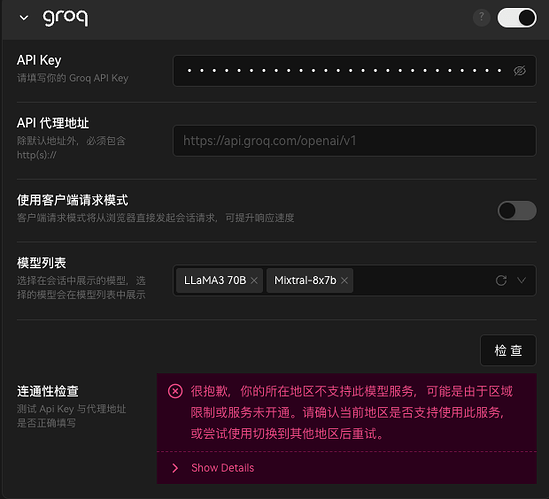Click the 模型列表 label
Viewport: 549px width, 499px height.
coord(41,263)
